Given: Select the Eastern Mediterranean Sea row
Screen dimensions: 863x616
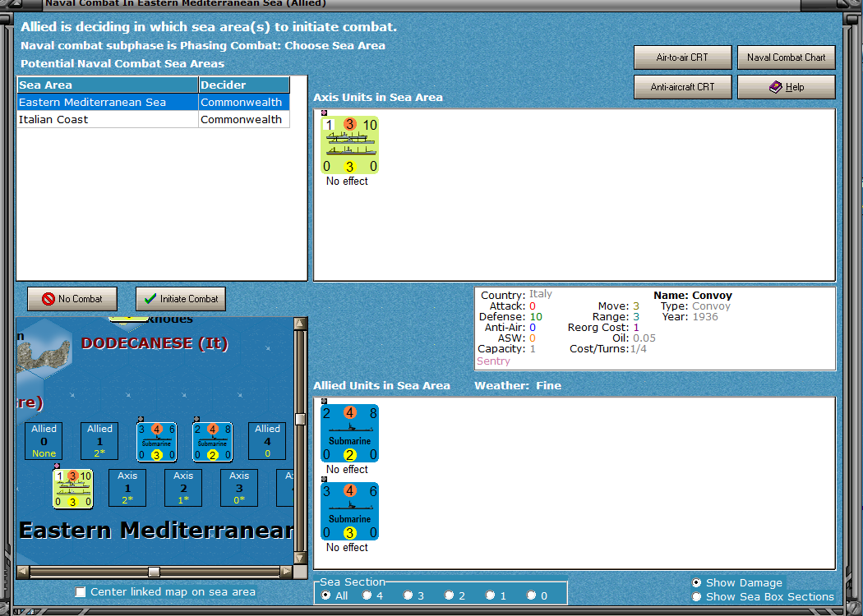Looking at the screenshot, I should (x=154, y=103).
